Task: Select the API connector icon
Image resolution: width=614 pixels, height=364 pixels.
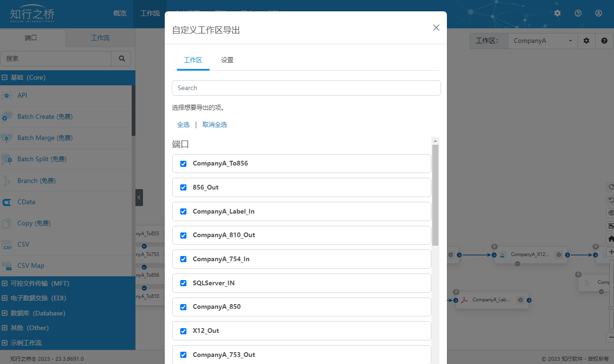Action: [x=7, y=95]
